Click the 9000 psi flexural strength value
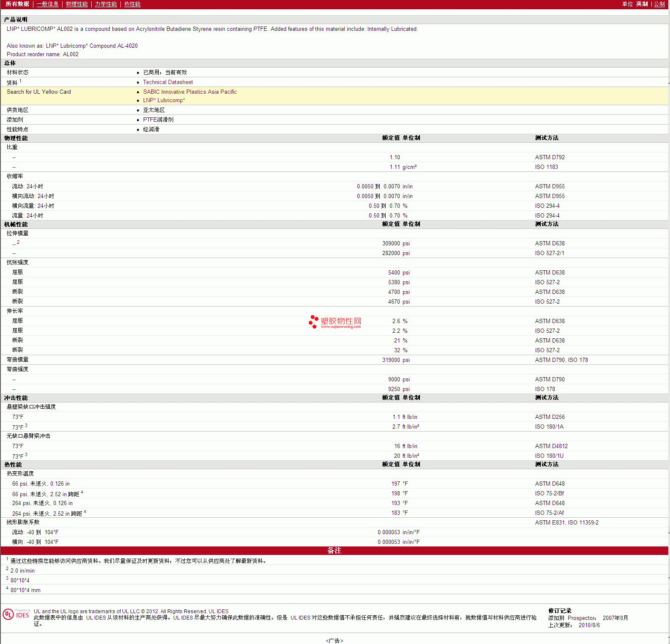670x644 pixels. click(x=399, y=380)
